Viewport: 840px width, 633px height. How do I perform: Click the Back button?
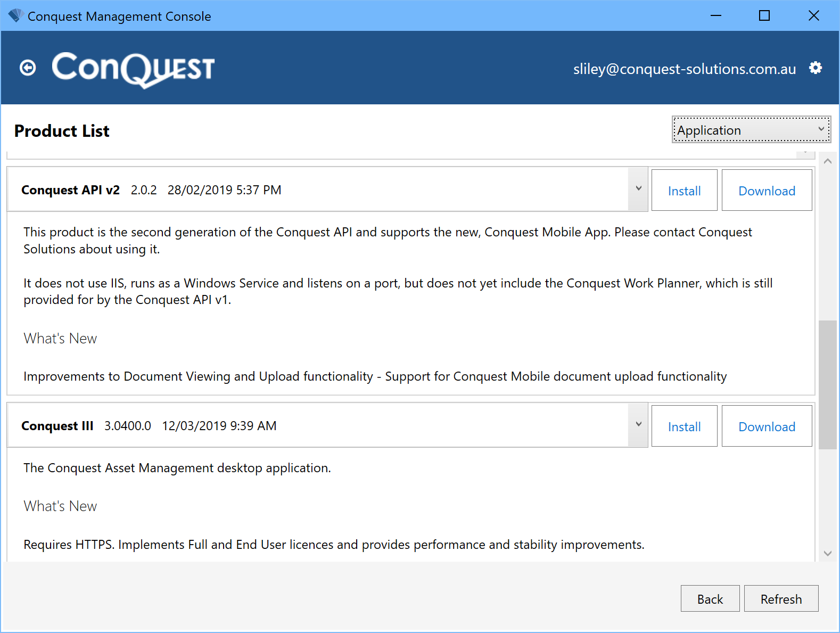(x=710, y=599)
